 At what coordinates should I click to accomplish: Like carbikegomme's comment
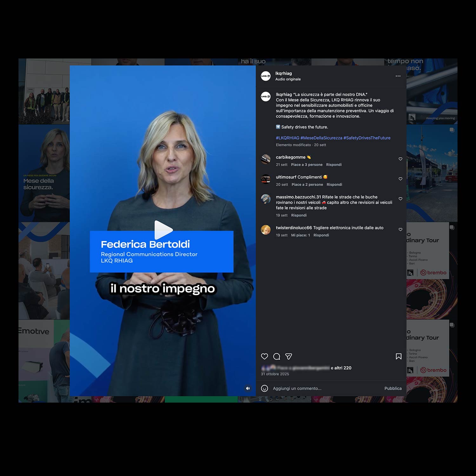coord(400,159)
